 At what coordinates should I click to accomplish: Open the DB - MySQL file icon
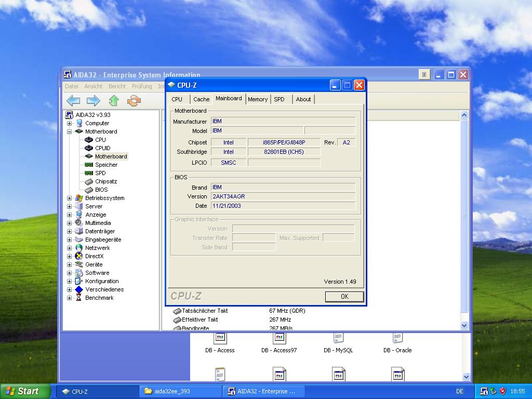point(338,339)
